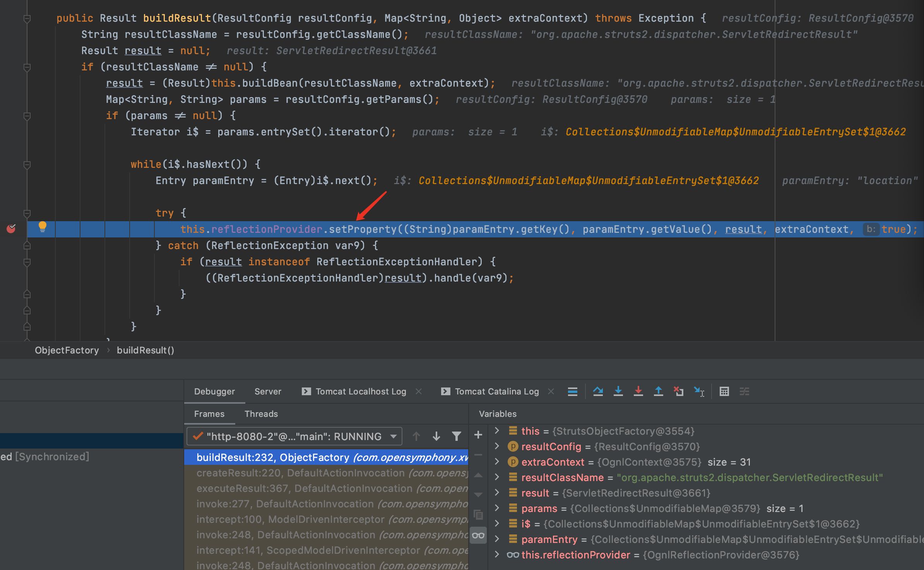924x570 pixels.
Task: Click the intention lightbulb icon
Action: click(x=43, y=227)
